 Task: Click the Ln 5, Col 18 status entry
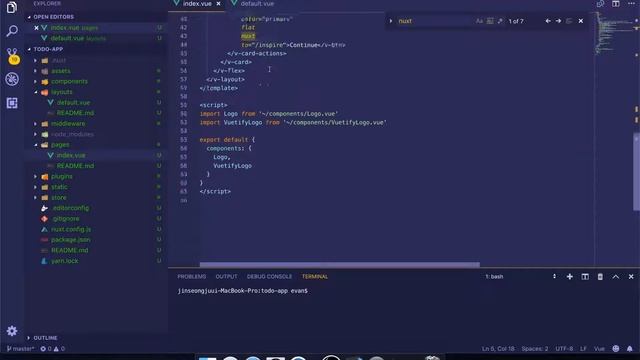click(x=498, y=349)
